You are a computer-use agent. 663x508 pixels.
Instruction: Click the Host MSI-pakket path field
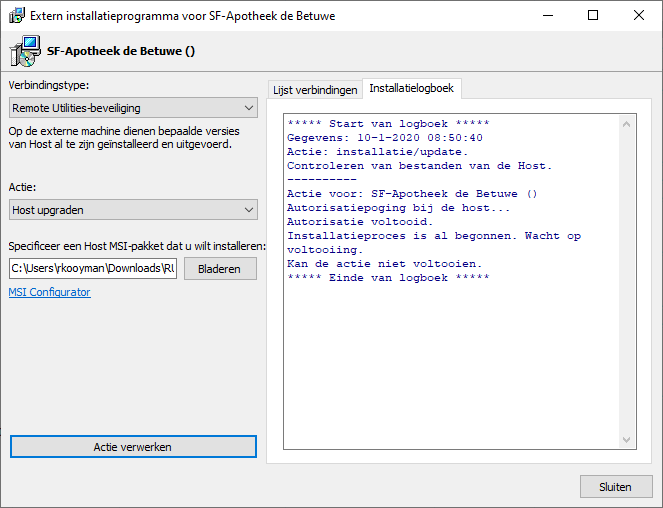click(93, 268)
